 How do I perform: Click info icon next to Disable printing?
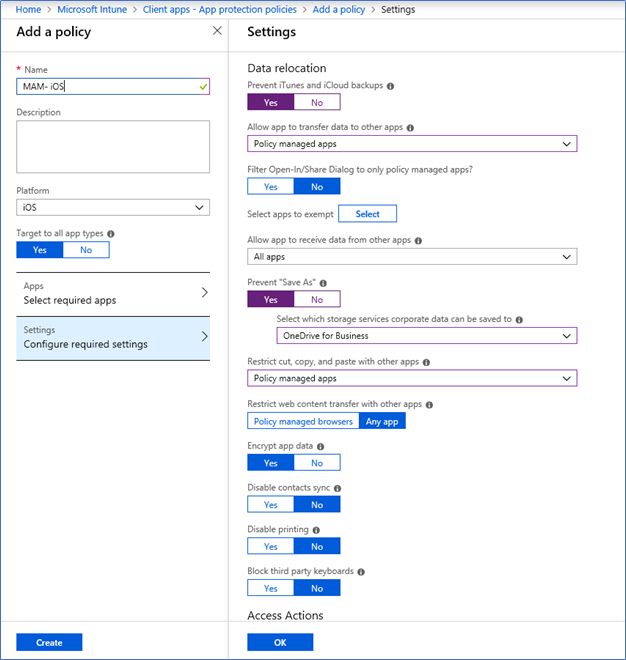[316, 530]
